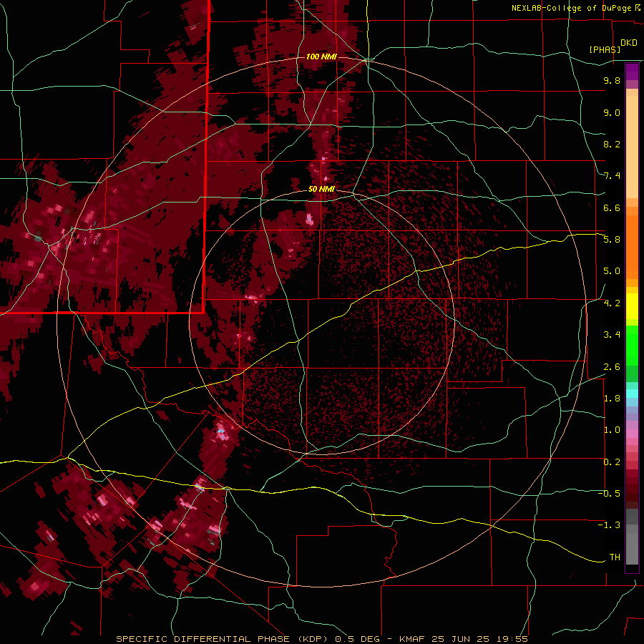The image size is (644, 644).
Task: Click the 100 NMI range ring label
Action: coord(321,57)
